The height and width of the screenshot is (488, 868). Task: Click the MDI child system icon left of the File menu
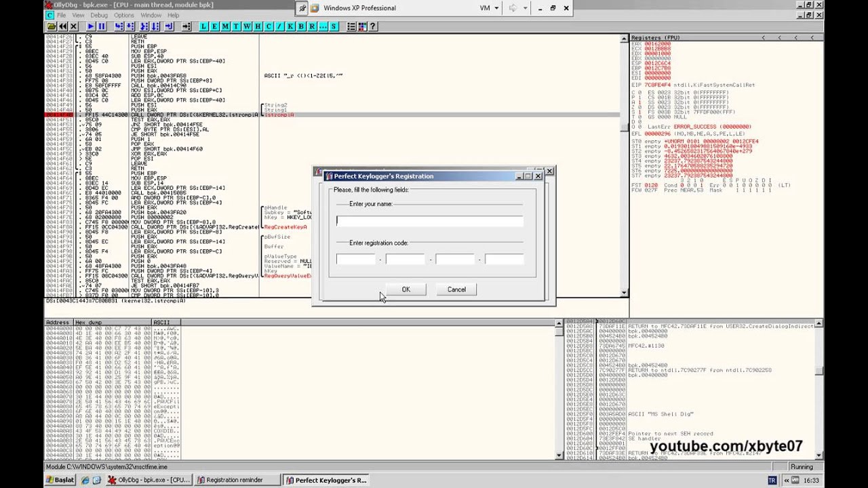pyautogui.click(x=50, y=15)
